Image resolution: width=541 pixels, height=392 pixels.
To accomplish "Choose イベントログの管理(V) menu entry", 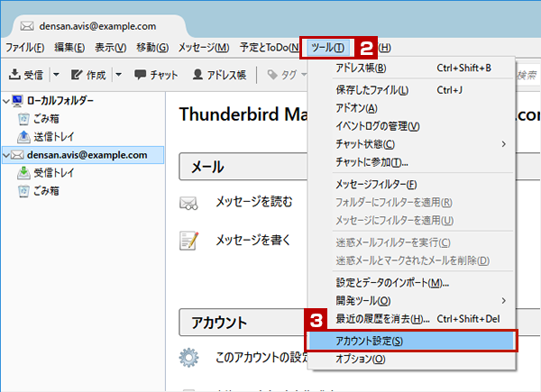I will tap(411, 126).
